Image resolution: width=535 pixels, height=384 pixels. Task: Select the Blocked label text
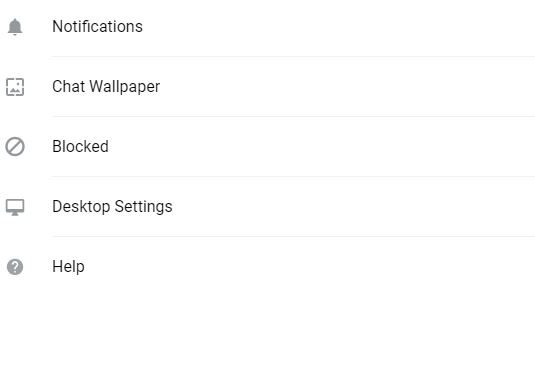tap(81, 146)
